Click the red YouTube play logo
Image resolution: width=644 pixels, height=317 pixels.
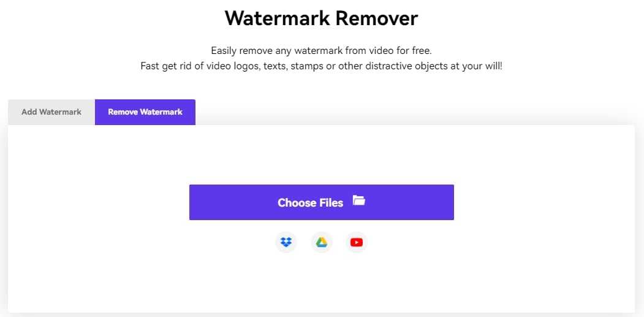pyautogui.click(x=357, y=242)
